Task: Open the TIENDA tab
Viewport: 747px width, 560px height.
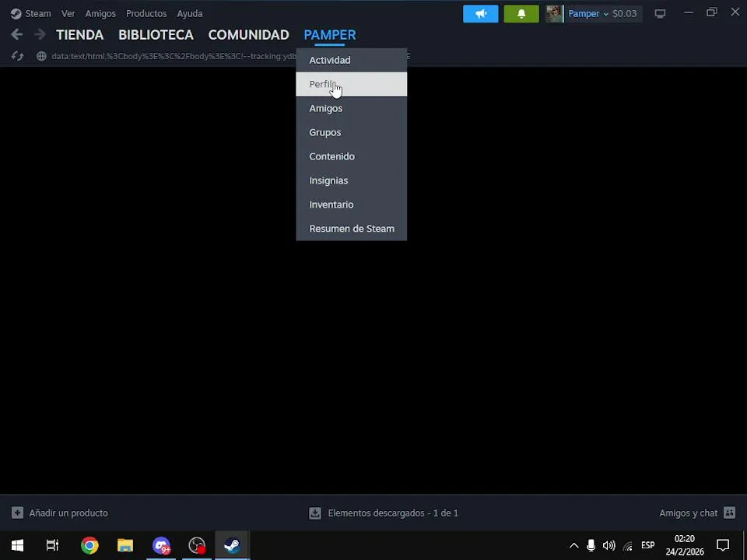Action: tap(79, 35)
